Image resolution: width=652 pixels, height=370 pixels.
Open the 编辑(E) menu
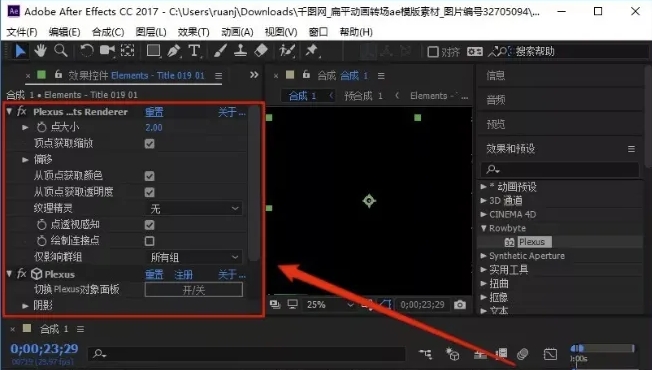tap(64, 32)
